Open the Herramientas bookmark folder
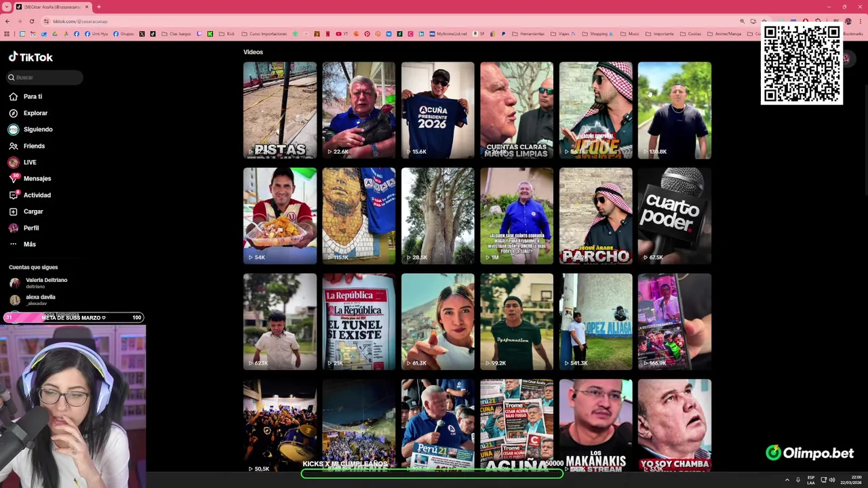Screen dimensions: 868x488 [530, 34]
